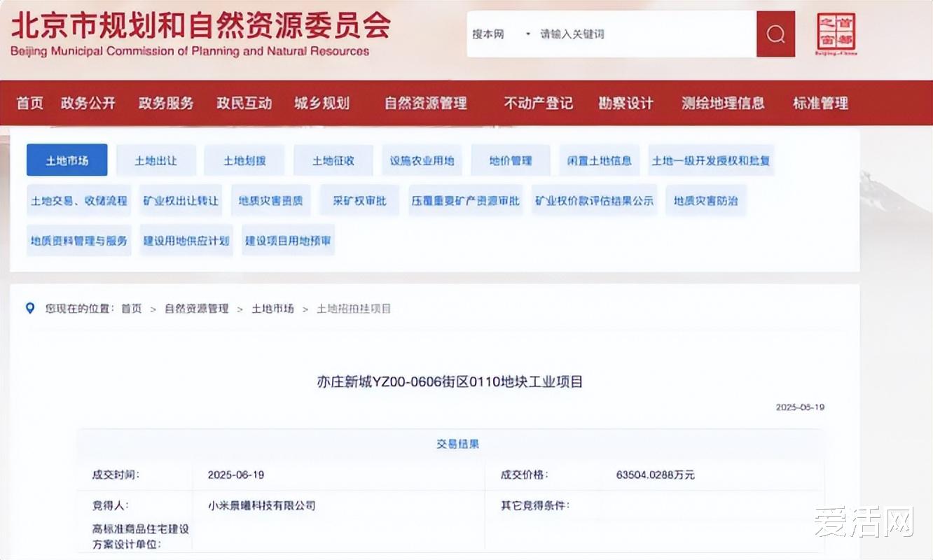Viewport: 933px width, 560px height.
Task: Switch to the 城乡规划 menu item
Action: pos(322,103)
